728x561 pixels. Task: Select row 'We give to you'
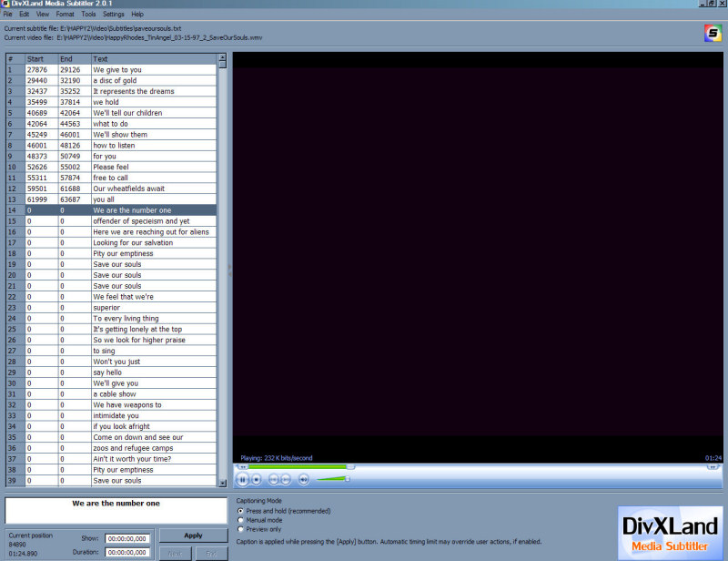(111, 70)
